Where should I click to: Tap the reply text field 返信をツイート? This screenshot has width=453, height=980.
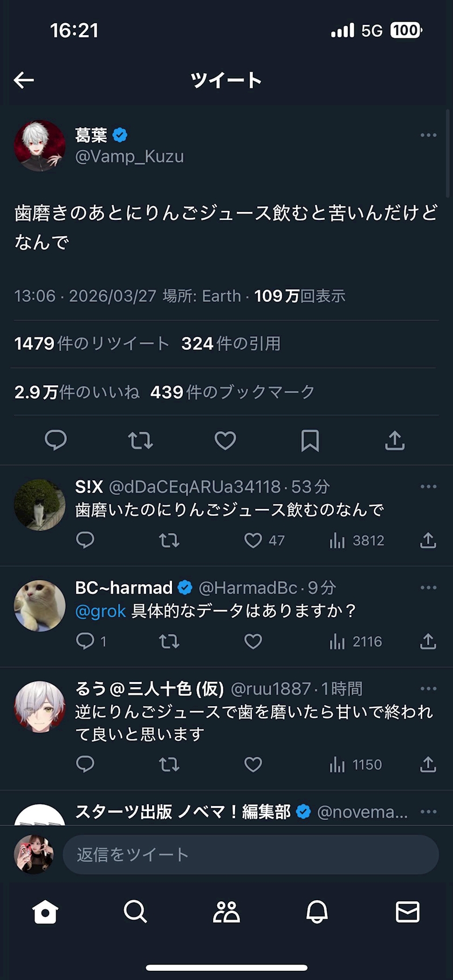click(x=251, y=854)
